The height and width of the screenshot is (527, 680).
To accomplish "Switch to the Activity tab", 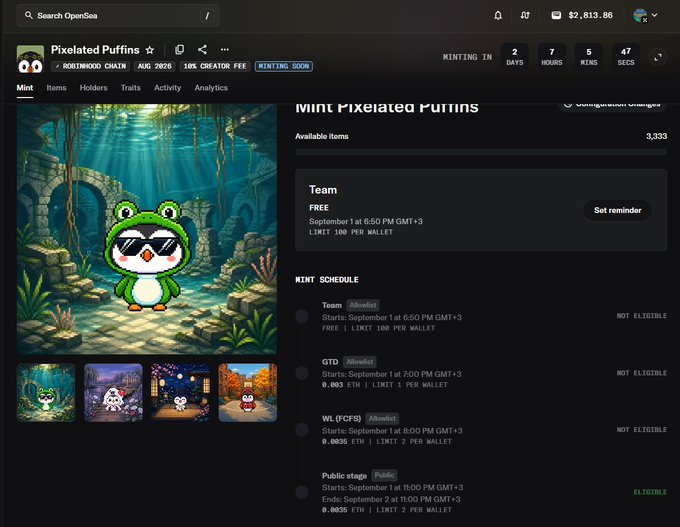I will tap(167, 88).
